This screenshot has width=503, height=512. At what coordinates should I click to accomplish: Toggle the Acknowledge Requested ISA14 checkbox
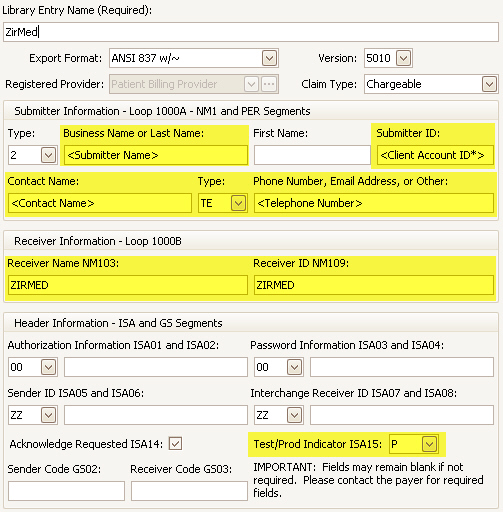pyautogui.click(x=175, y=444)
